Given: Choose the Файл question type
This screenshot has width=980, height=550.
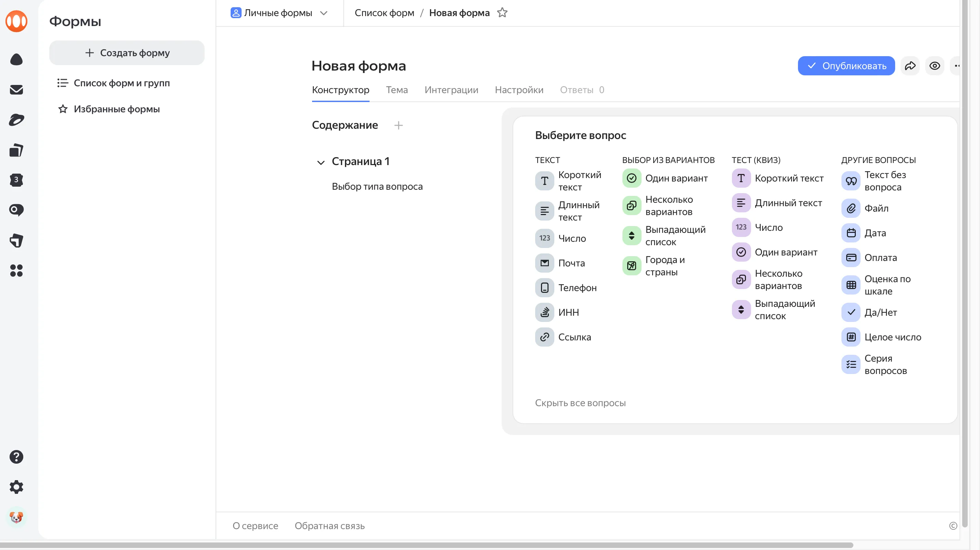Looking at the screenshot, I should pyautogui.click(x=876, y=209).
